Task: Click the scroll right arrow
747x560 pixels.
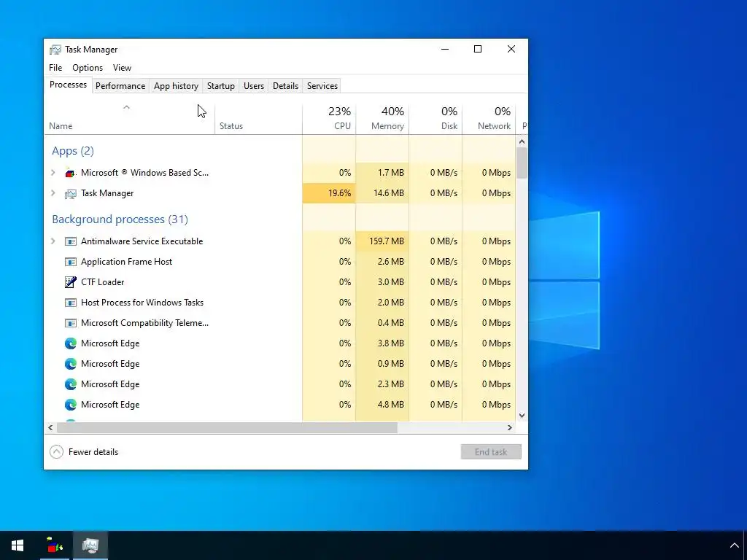Action: pyautogui.click(x=510, y=427)
